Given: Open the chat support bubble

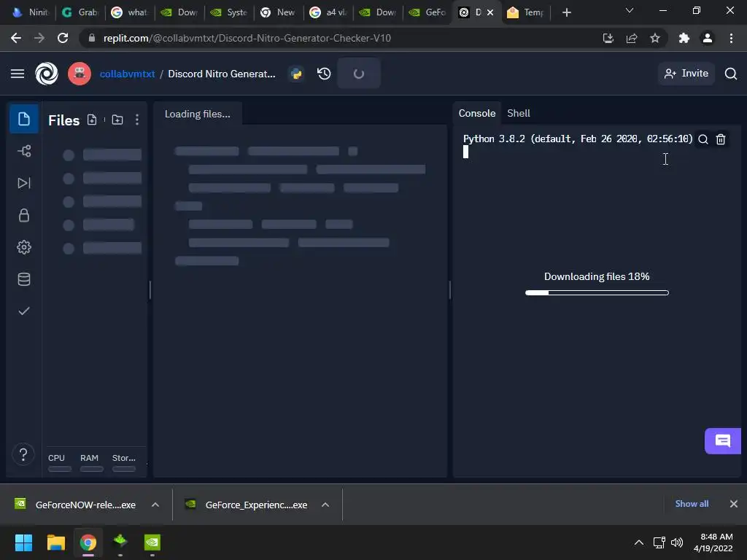Looking at the screenshot, I should [x=723, y=441].
